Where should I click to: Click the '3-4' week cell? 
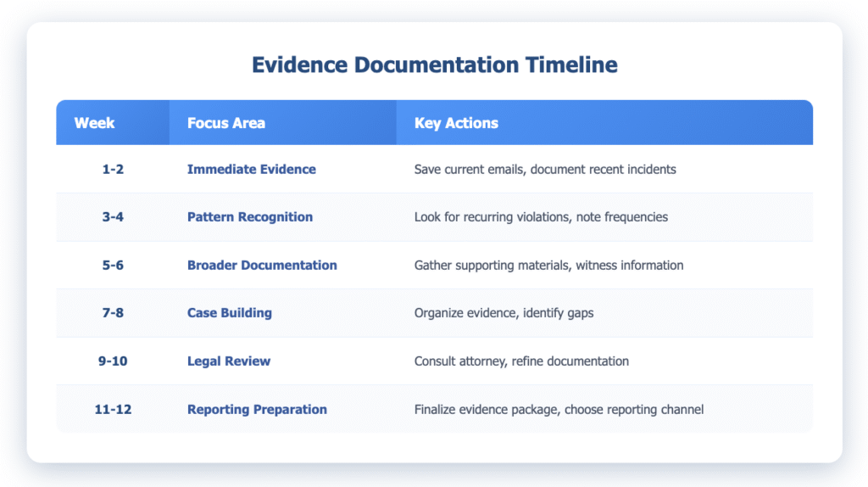(113, 216)
